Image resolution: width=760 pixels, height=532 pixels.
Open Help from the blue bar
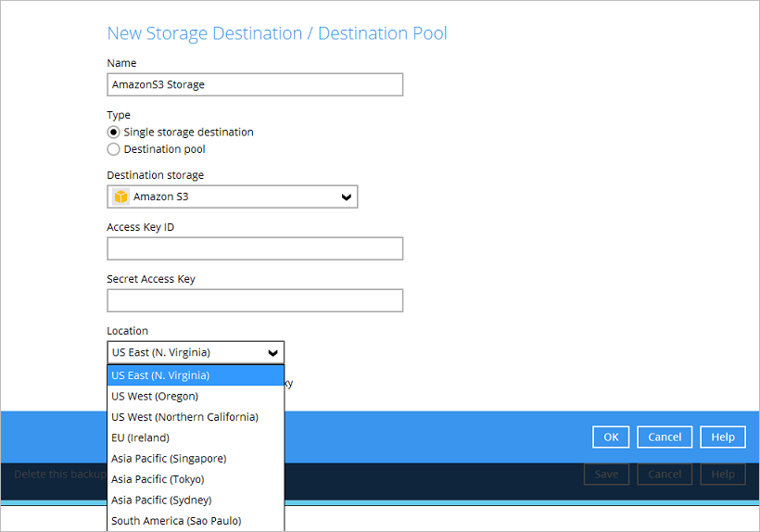point(723,437)
